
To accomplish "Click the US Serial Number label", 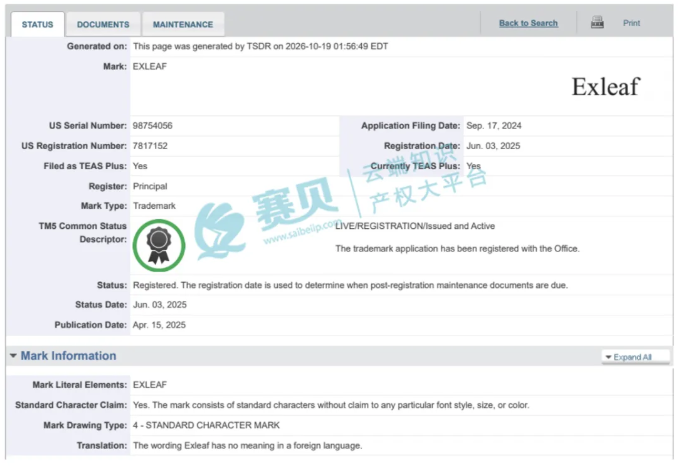I will click(x=88, y=126).
